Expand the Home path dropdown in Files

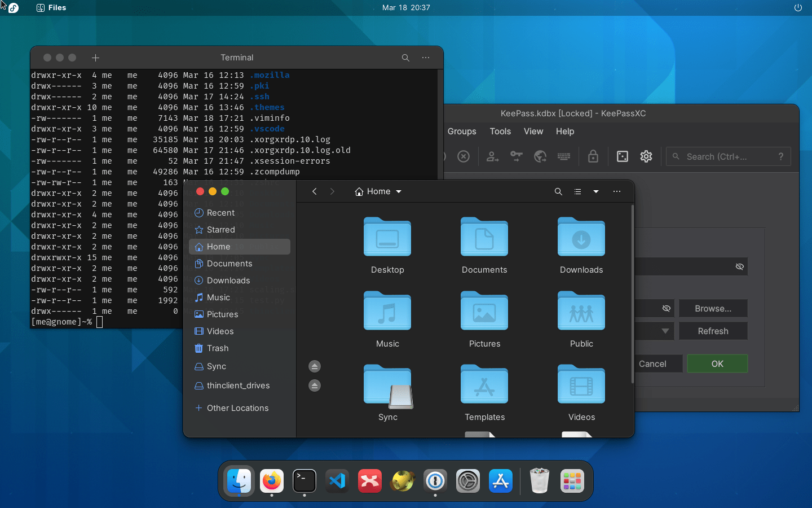399,191
